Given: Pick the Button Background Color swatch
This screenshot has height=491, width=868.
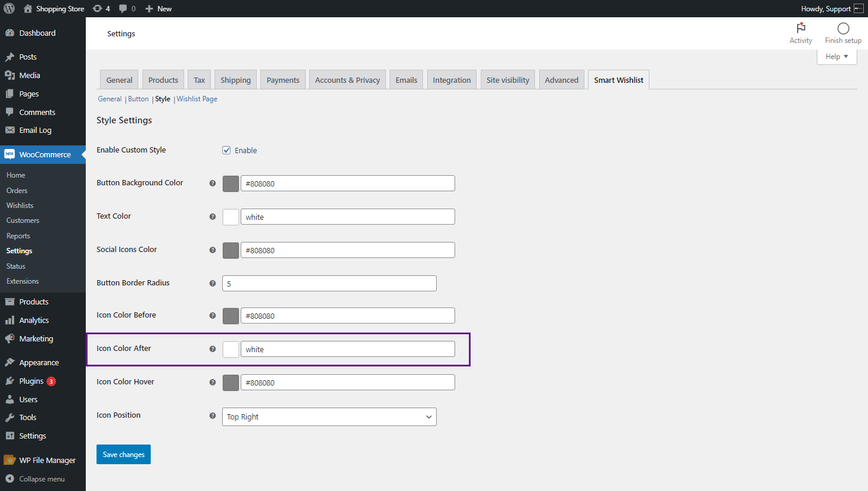Looking at the screenshot, I should [231, 184].
